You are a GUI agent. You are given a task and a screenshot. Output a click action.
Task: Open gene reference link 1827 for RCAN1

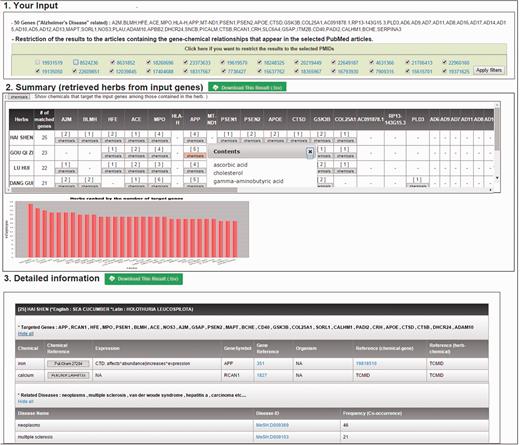click(x=262, y=375)
